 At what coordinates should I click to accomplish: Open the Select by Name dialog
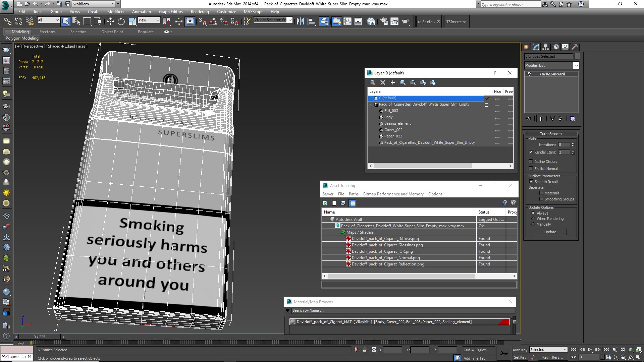coord(76,22)
